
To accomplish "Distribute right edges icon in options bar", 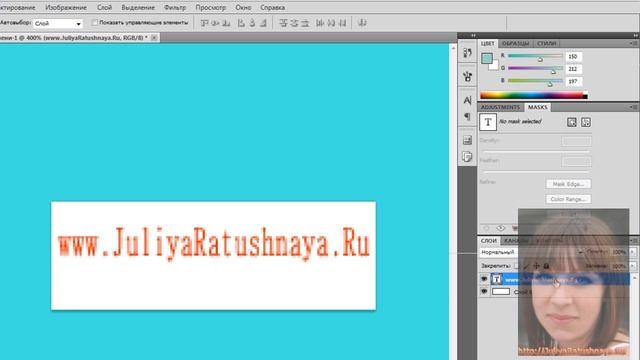I will (342, 23).
